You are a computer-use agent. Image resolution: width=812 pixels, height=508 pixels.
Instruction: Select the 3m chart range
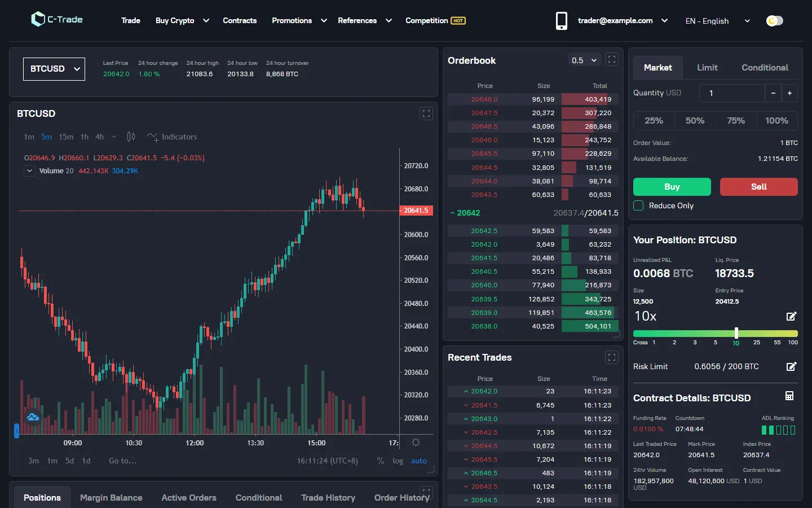[x=34, y=461]
